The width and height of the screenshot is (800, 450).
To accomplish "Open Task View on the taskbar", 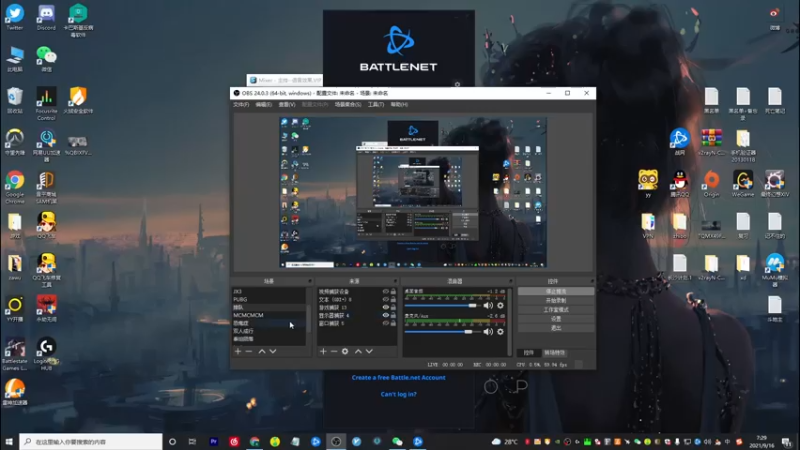I will tap(192, 442).
